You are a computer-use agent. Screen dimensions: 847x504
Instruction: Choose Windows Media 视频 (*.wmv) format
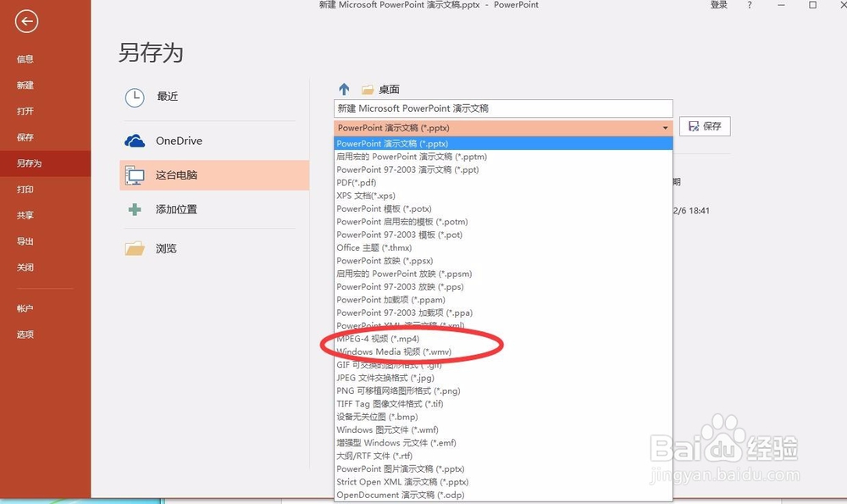click(x=503, y=352)
